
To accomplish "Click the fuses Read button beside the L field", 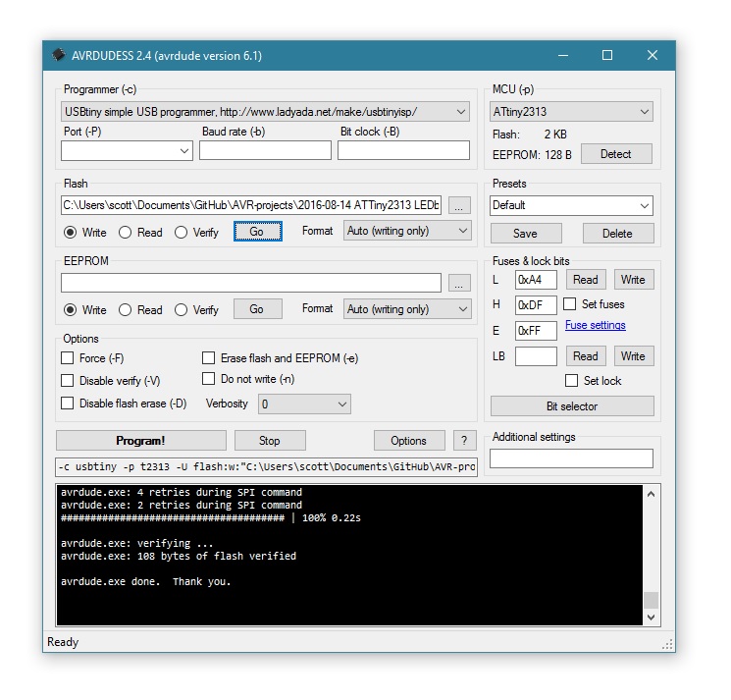I will (586, 280).
